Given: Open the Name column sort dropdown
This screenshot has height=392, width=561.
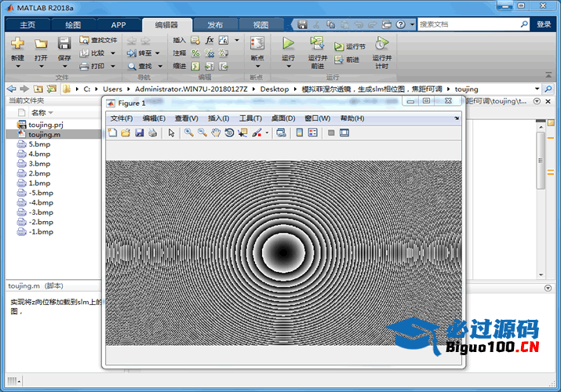Looking at the screenshot, I should tap(51, 113).
